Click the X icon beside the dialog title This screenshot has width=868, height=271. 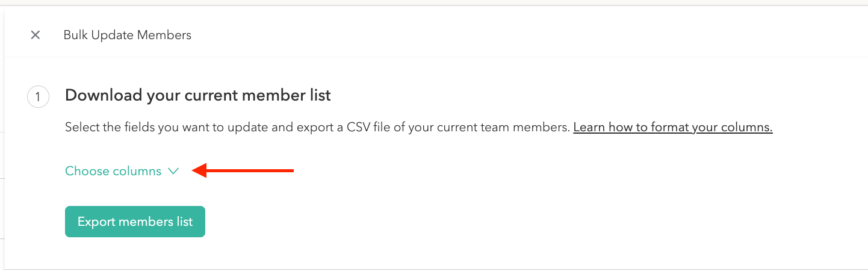pyautogui.click(x=36, y=35)
